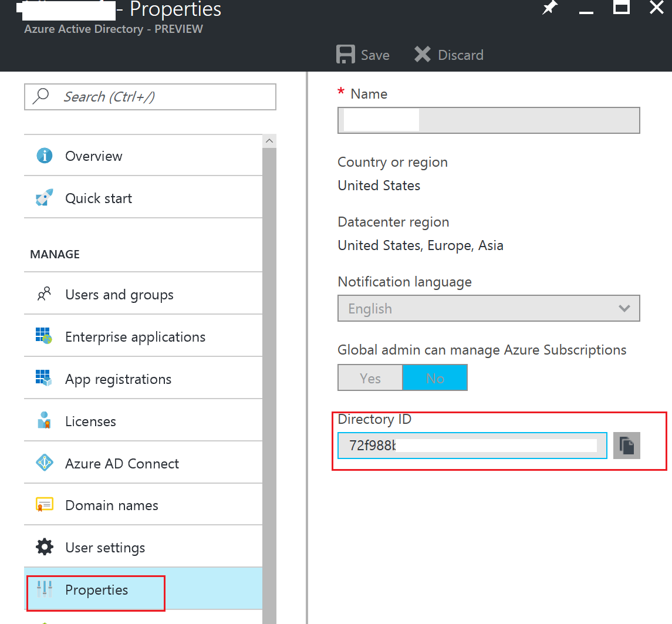Image resolution: width=672 pixels, height=624 pixels.
Task: Select the App registrations icon
Action: (44, 379)
